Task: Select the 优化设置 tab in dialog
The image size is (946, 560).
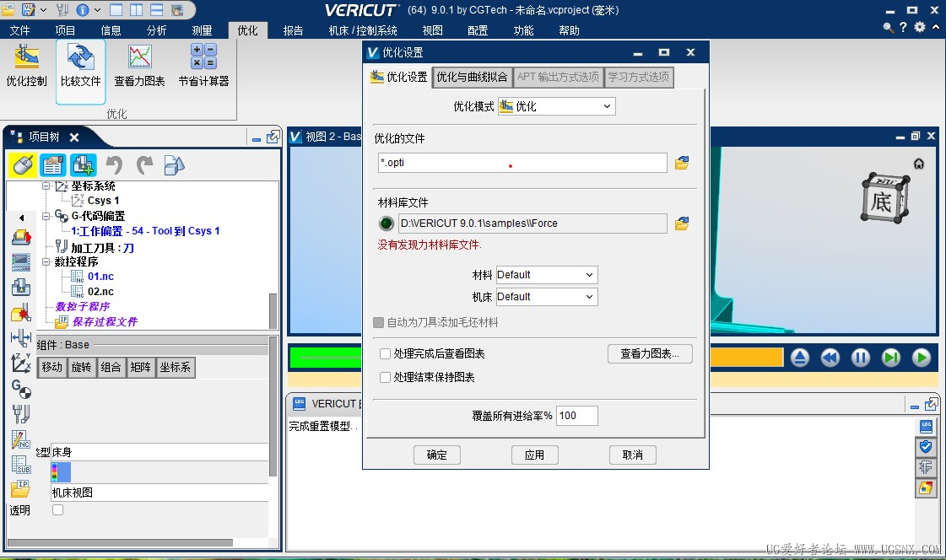Action: (x=399, y=77)
